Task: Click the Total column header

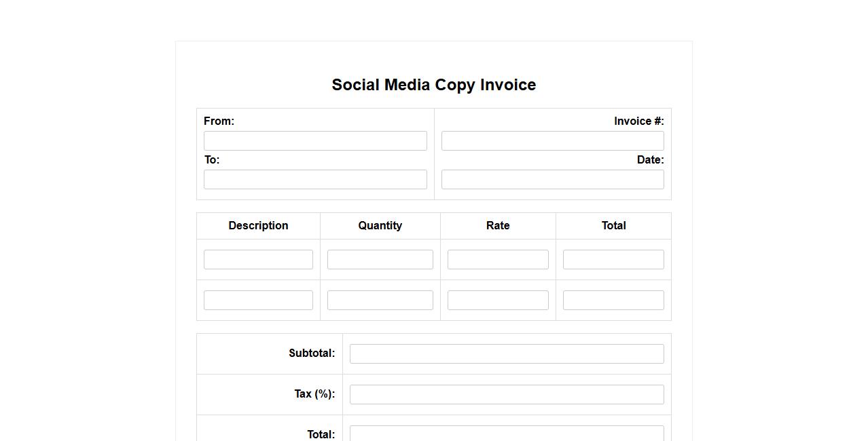Action: (613, 226)
